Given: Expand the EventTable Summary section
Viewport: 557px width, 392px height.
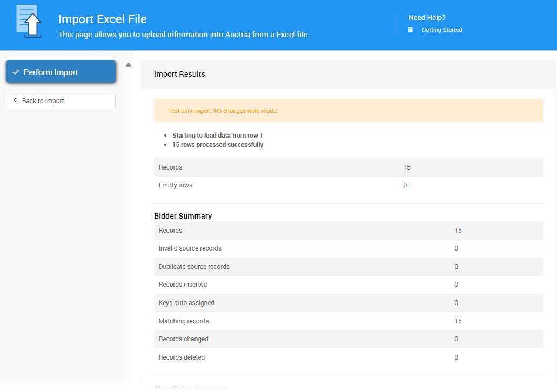Looking at the screenshot, I should [190, 388].
